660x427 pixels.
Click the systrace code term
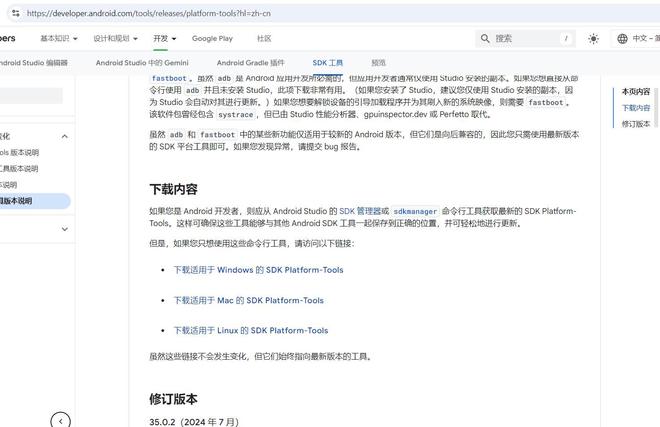point(236,115)
